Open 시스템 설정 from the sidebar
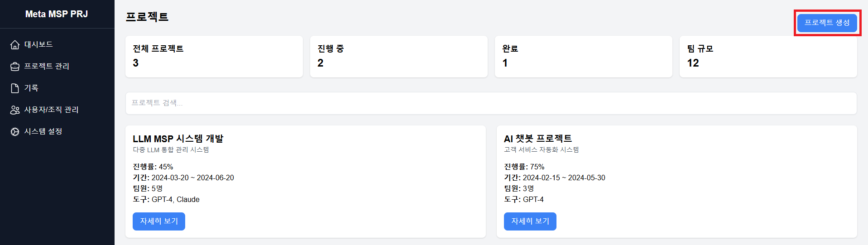The image size is (868, 245). coord(57,131)
